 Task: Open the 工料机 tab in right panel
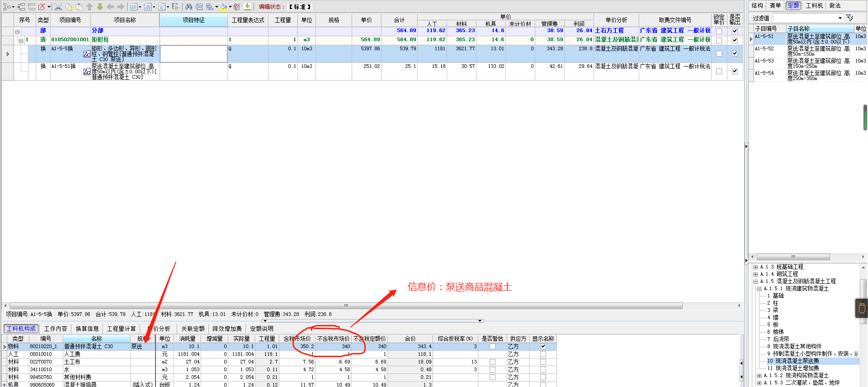tap(814, 5)
